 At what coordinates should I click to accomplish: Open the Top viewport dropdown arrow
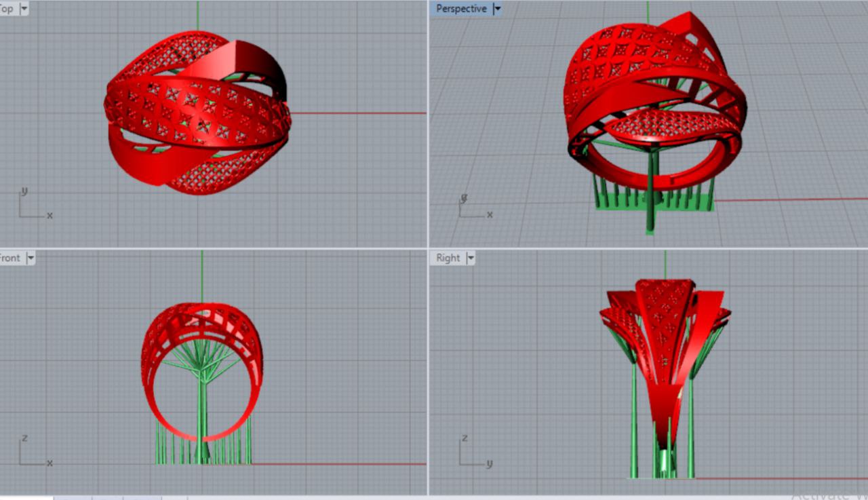pos(24,9)
